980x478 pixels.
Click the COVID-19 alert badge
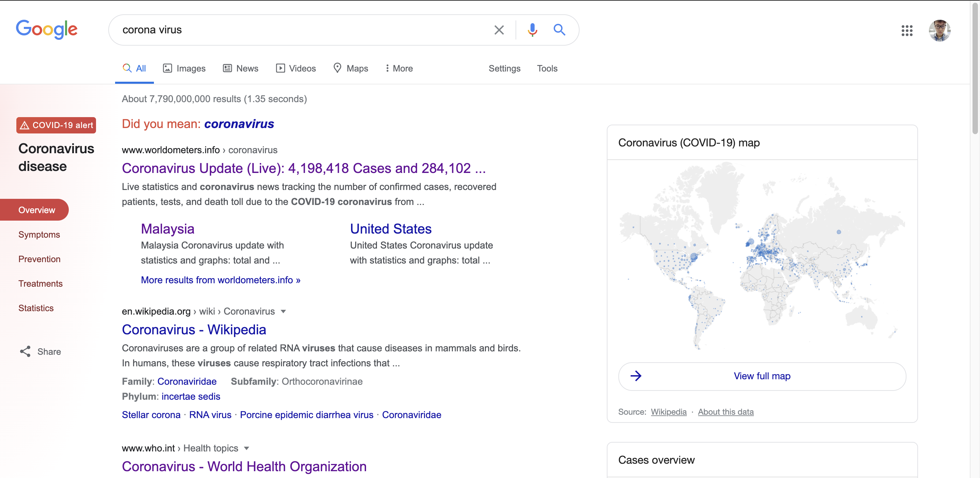pyautogui.click(x=56, y=125)
